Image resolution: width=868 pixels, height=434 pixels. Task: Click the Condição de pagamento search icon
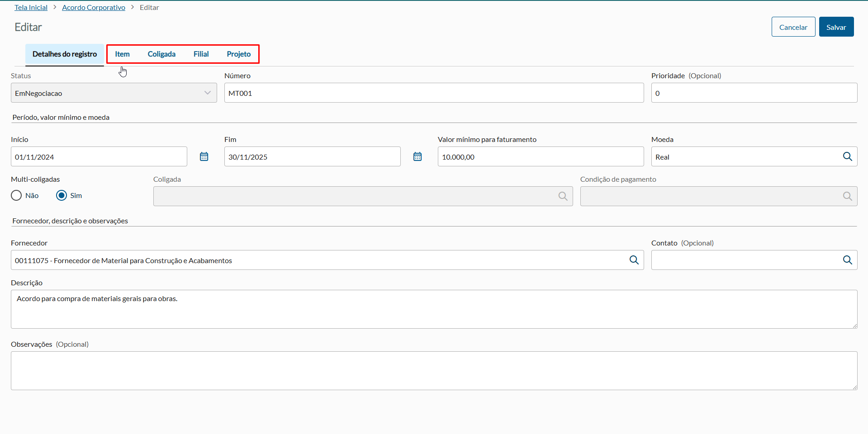tap(847, 196)
